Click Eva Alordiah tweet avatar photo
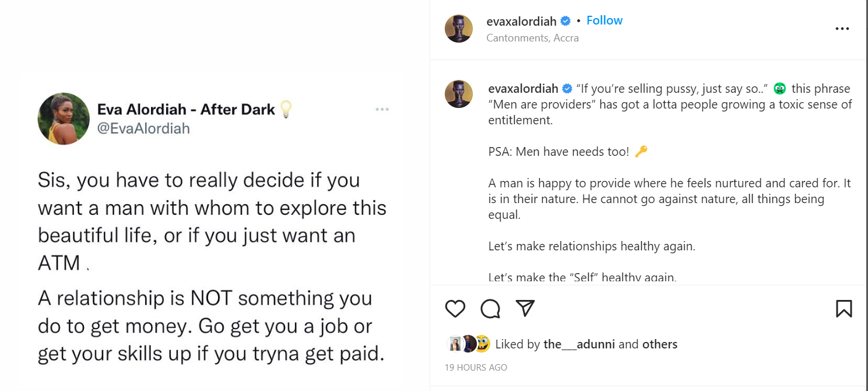Image resolution: width=868 pixels, height=391 pixels. click(x=64, y=118)
